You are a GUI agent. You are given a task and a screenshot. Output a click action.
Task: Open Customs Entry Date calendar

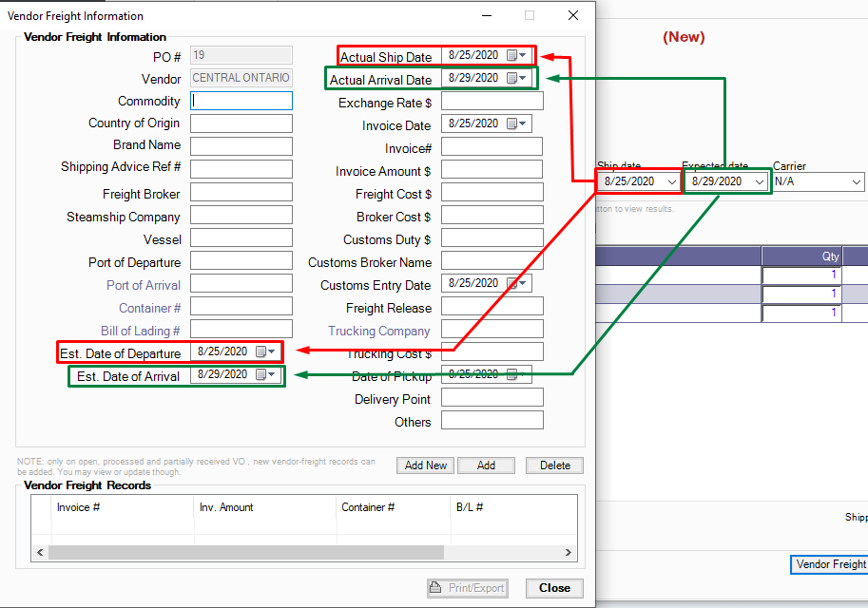(x=515, y=284)
